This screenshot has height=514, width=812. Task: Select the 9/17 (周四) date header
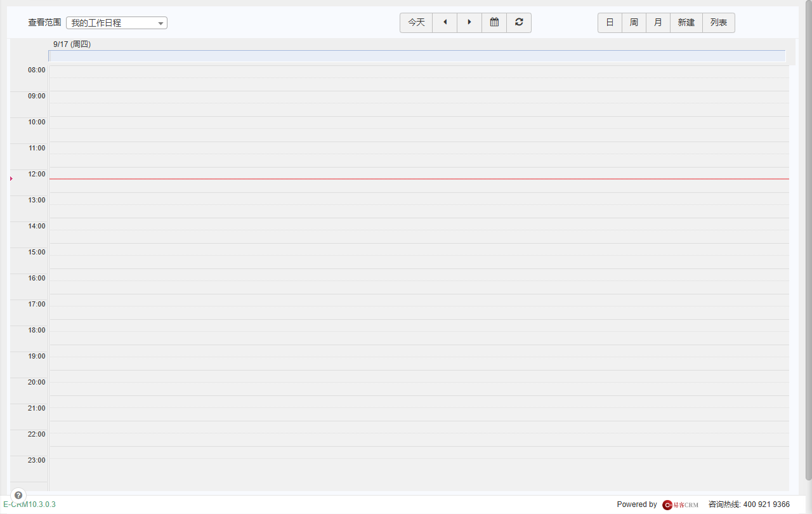72,44
